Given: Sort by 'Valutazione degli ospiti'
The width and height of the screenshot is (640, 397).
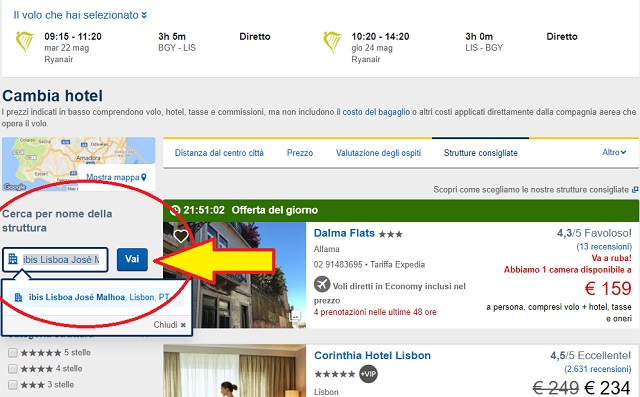Looking at the screenshot, I should [x=378, y=153].
